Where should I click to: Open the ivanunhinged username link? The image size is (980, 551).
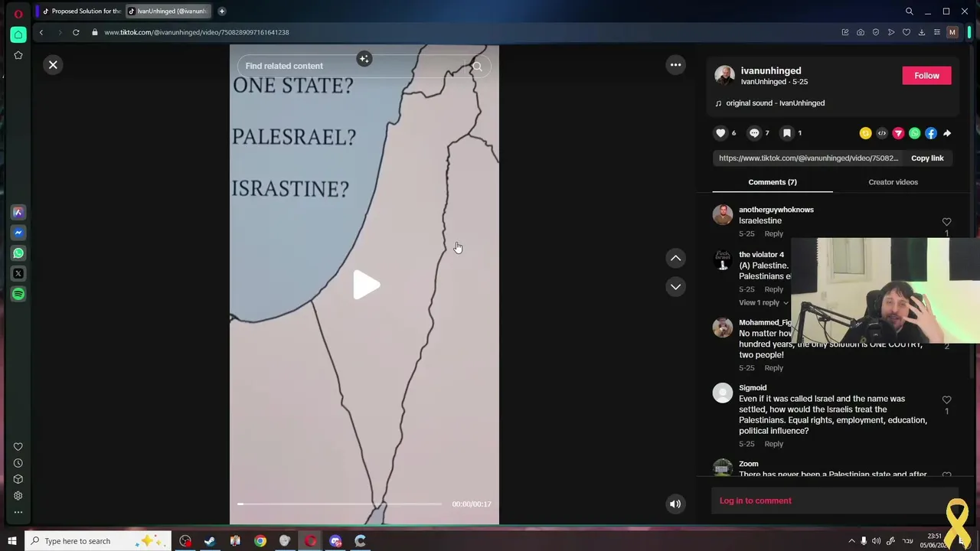(x=771, y=70)
